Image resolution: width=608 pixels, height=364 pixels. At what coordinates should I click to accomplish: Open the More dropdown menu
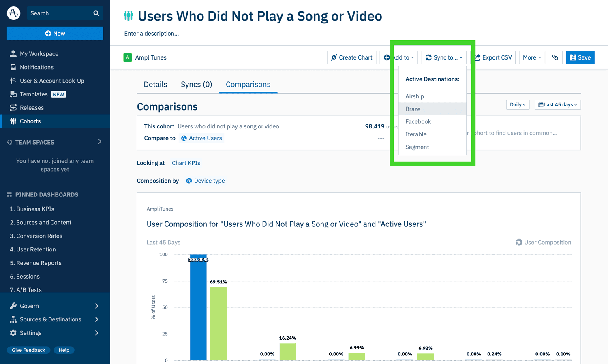click(531, 57)
